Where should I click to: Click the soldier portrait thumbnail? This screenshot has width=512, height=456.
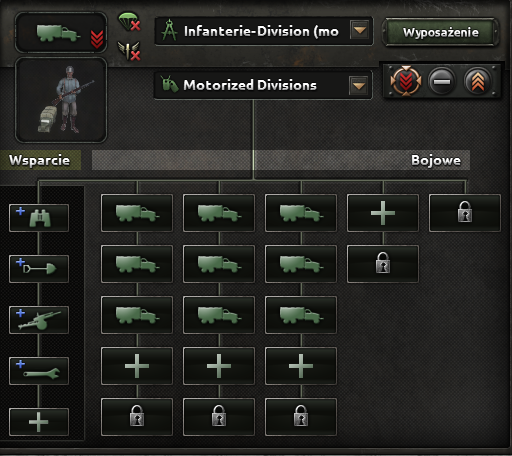tap(61, 100)
